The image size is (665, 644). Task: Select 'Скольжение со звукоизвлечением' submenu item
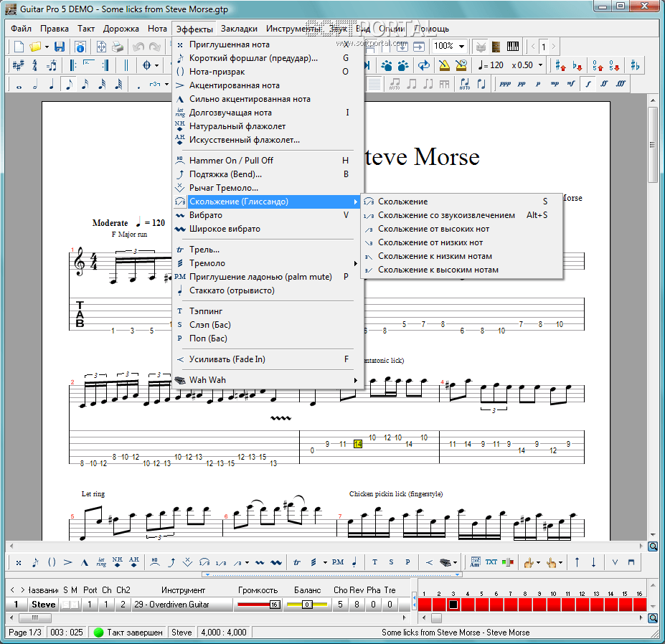[446, 215]
